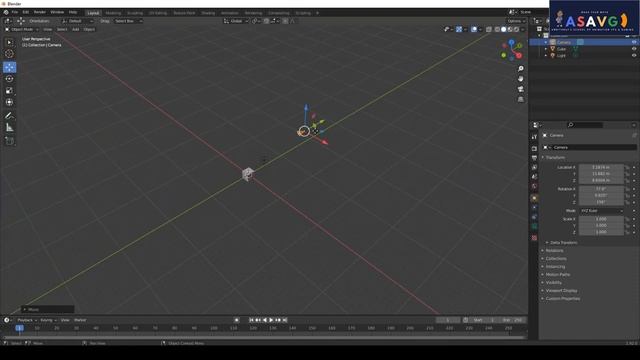Switch to solid shading
This screenshot has width=640, height=360.
[x=503, y=29]
